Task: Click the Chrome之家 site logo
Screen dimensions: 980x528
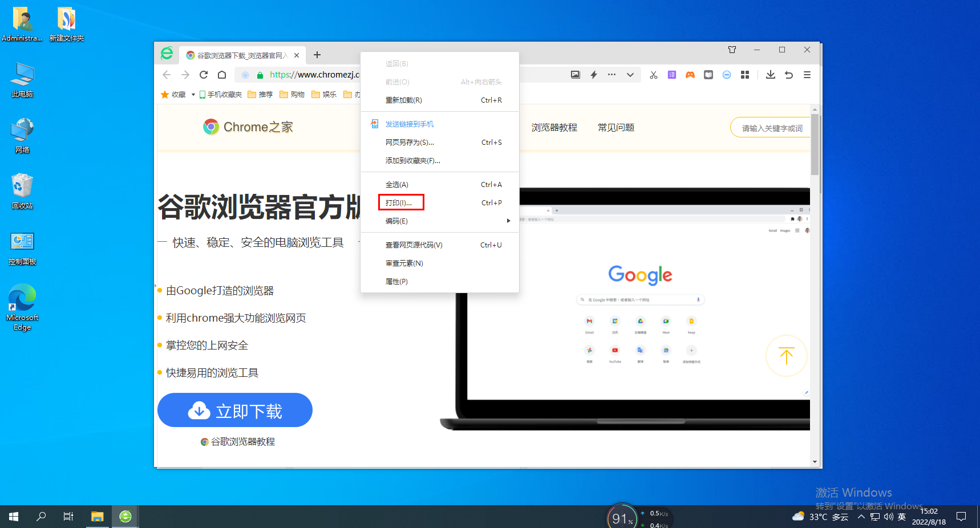Action: click(248, 127)
